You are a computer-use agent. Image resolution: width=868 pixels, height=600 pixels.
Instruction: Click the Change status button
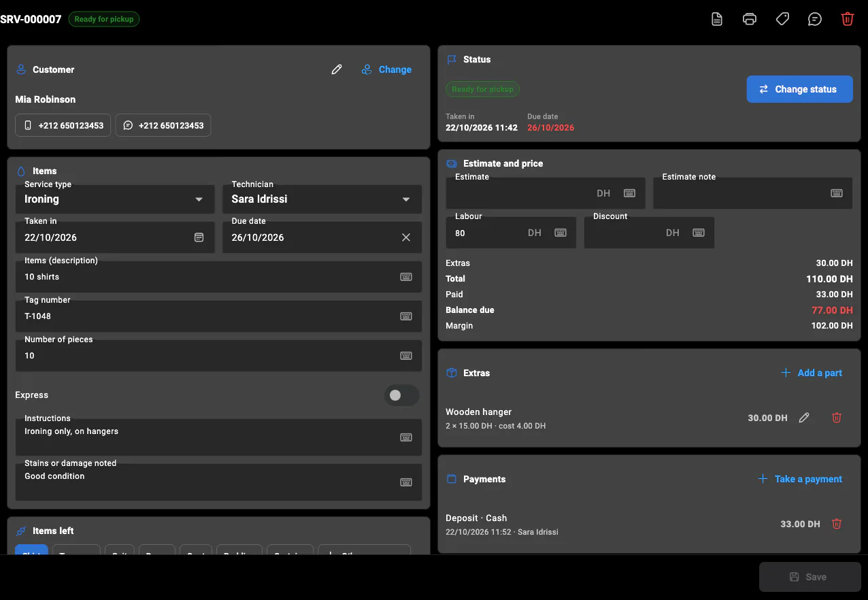(x=799, y=89)
